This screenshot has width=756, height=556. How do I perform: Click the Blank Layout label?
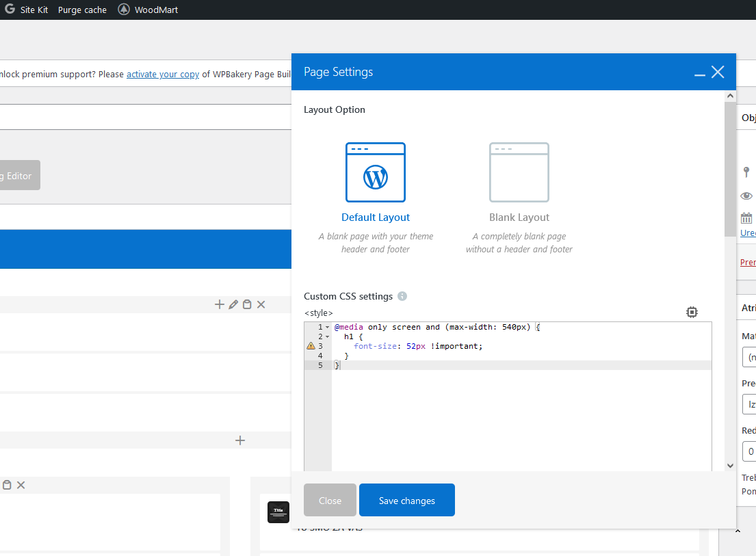(519, 217)
